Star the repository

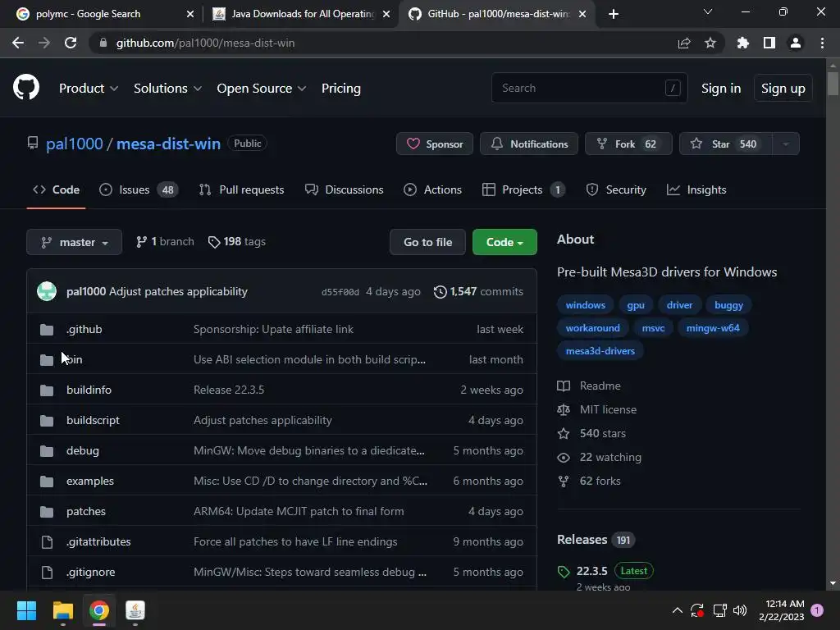coord(726,144)
